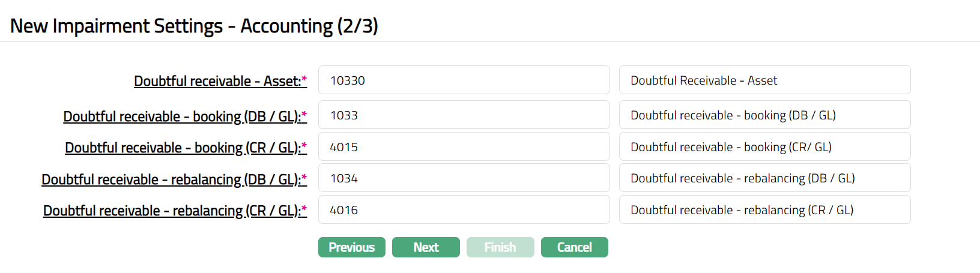
Task: Focus the account field containing 10330
Action: click(x=464, y=80)
